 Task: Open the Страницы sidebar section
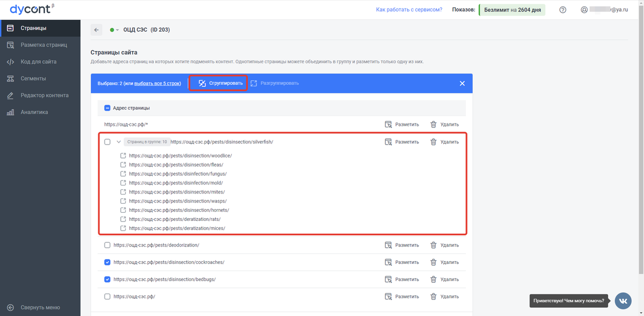click(40, 28)
